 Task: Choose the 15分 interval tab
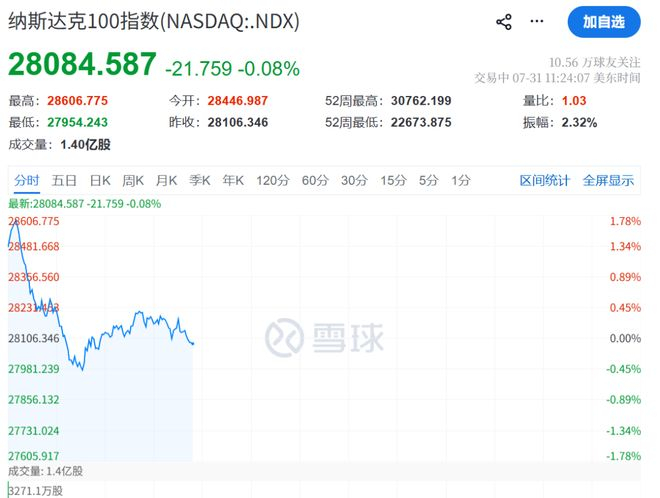point(394,181)
